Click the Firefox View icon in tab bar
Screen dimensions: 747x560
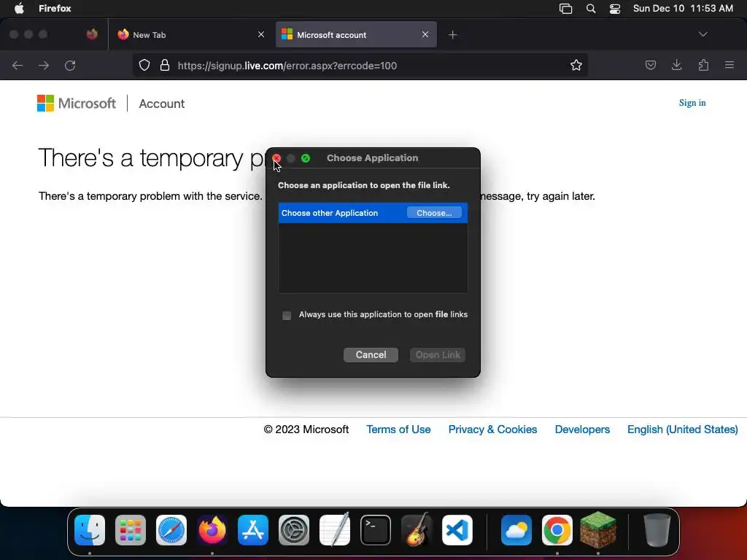pyautogui.click(x=92, y=34)
